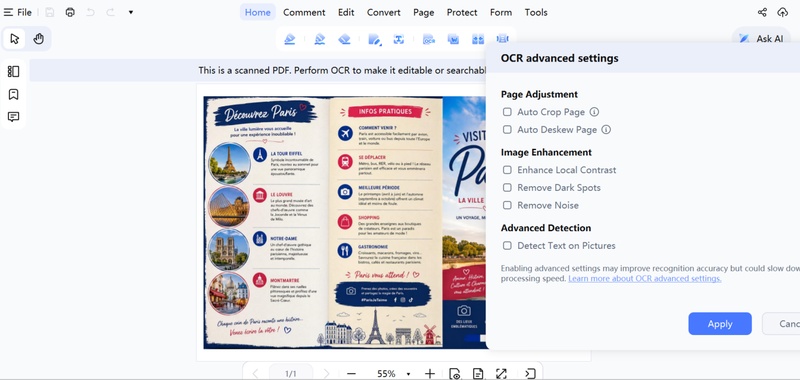This screenshot has height=380, width=800.
Task: Open Learn more about OCR advanced settings link
Action: click(x=645, y=278)
